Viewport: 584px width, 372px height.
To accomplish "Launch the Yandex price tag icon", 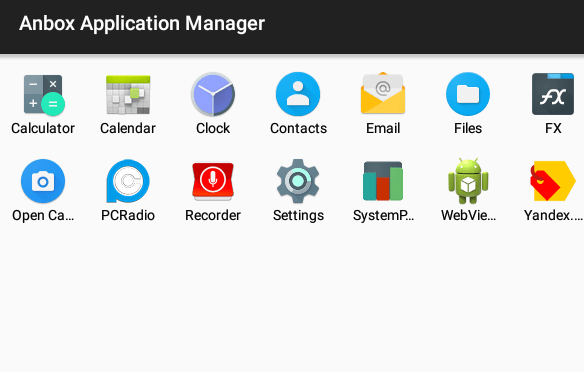I will tap(553, 181).
